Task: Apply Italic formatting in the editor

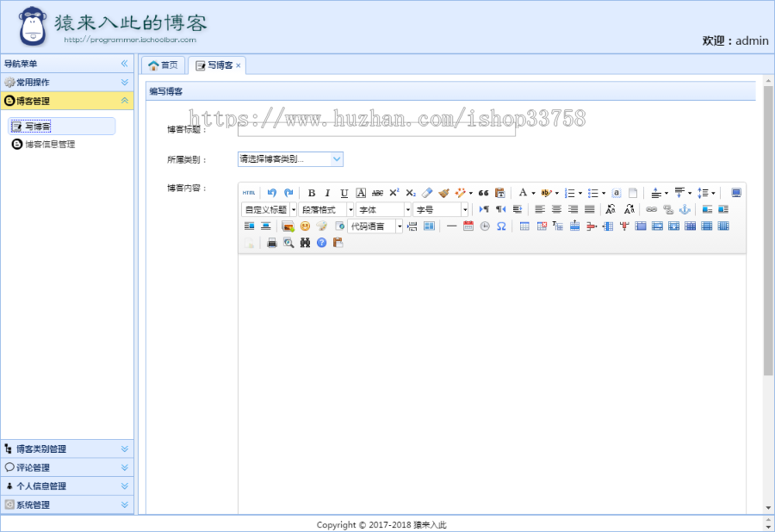Action: [x=326, y=193]
